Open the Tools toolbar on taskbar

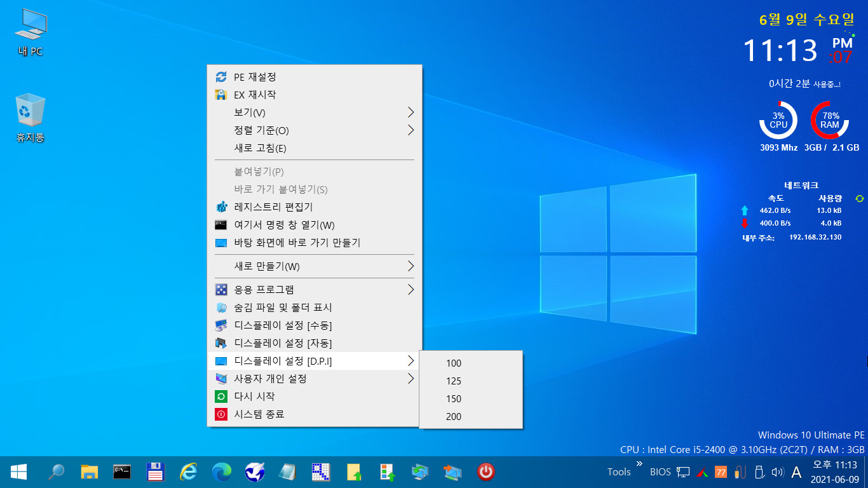pos(619,472)
